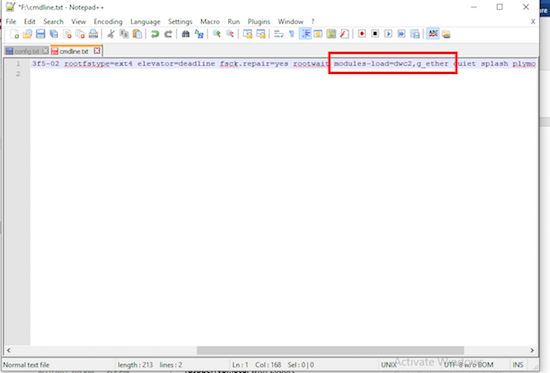The width and height of the screenshot is (550, 373).
Task: Print the current document
Action: pyautogui.click(x=93, y=34)
